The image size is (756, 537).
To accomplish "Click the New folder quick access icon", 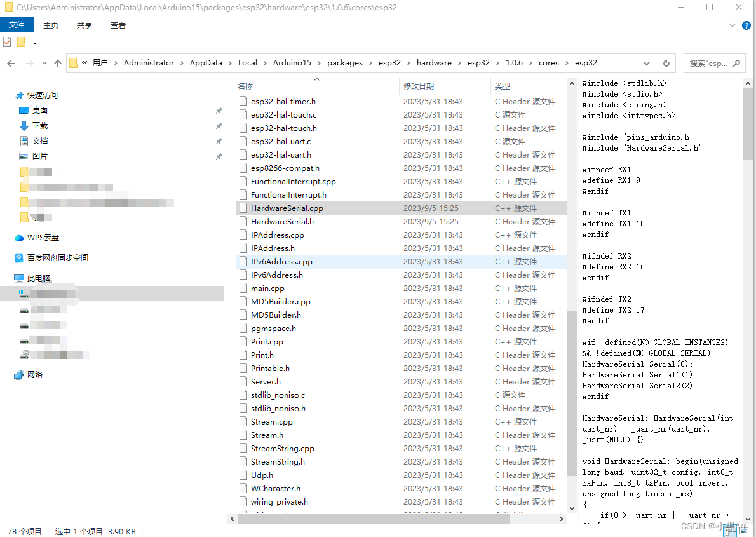I will point(21,42).
